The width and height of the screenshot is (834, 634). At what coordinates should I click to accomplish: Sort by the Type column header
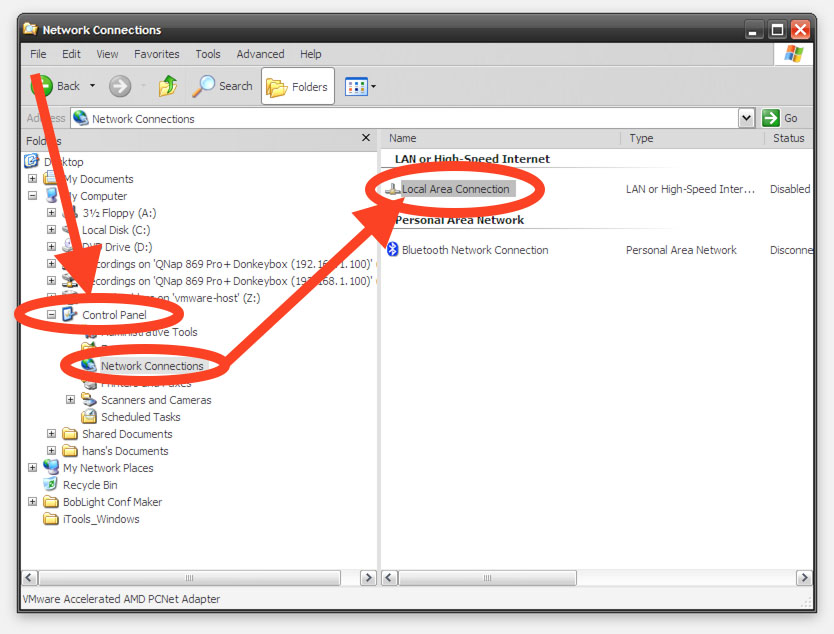click(641, 138)
